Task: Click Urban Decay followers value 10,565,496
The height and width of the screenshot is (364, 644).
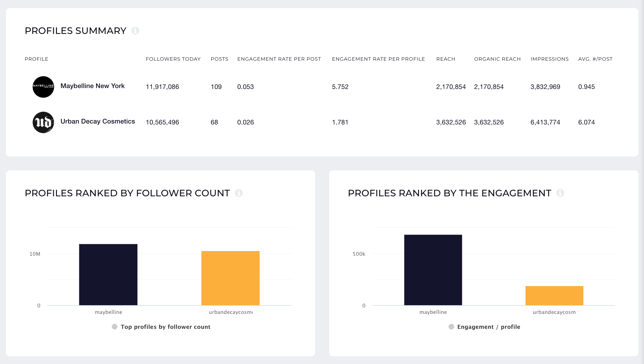Action: 162,122
